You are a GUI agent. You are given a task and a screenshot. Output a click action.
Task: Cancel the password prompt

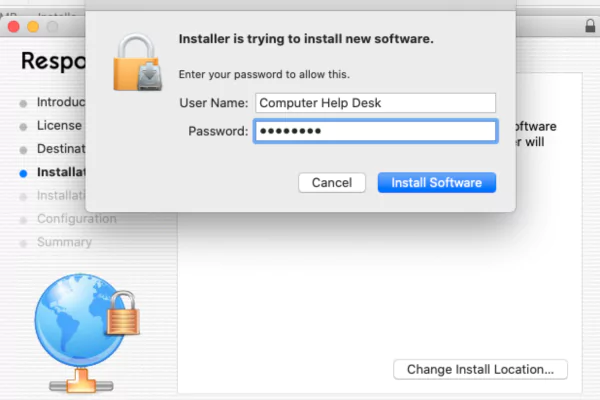[331, 183]
